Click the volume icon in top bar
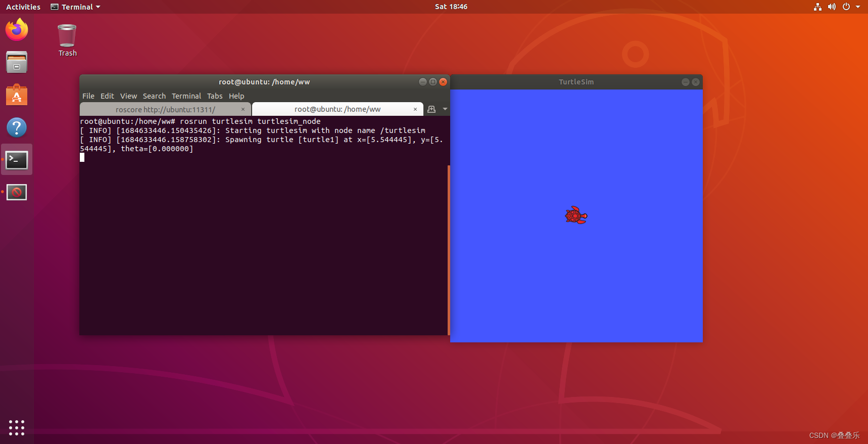The width and height of the screenshot is (868, 444). 832,7
